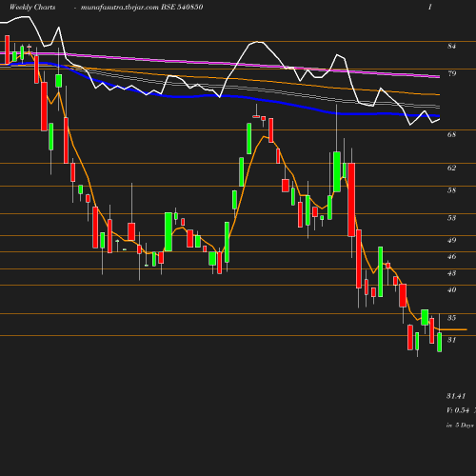Screen dimensions: 476x476
Task: Select the 40 price axis label
Action: (x=451, y=289)
